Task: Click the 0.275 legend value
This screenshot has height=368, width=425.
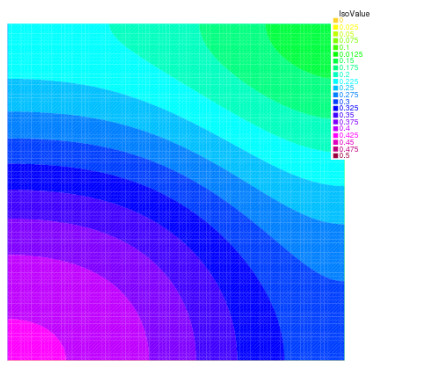Action: [x=349, y=95]
